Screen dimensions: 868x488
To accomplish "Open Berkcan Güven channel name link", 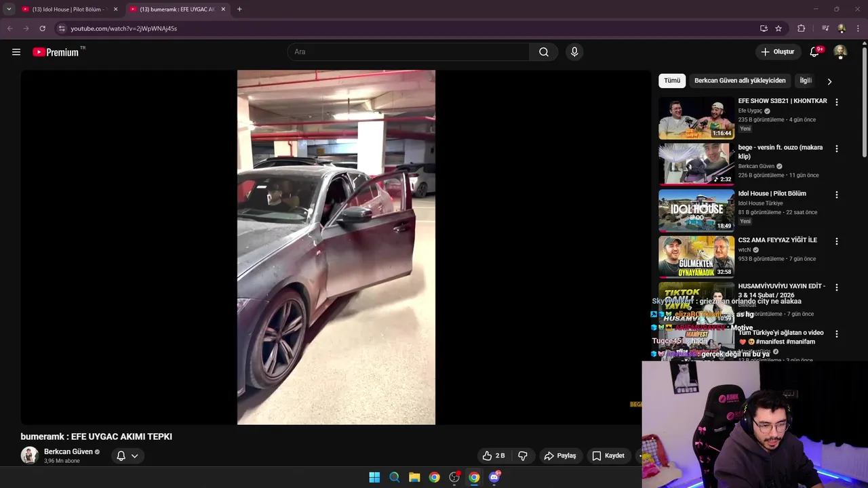I will point(68,452).
